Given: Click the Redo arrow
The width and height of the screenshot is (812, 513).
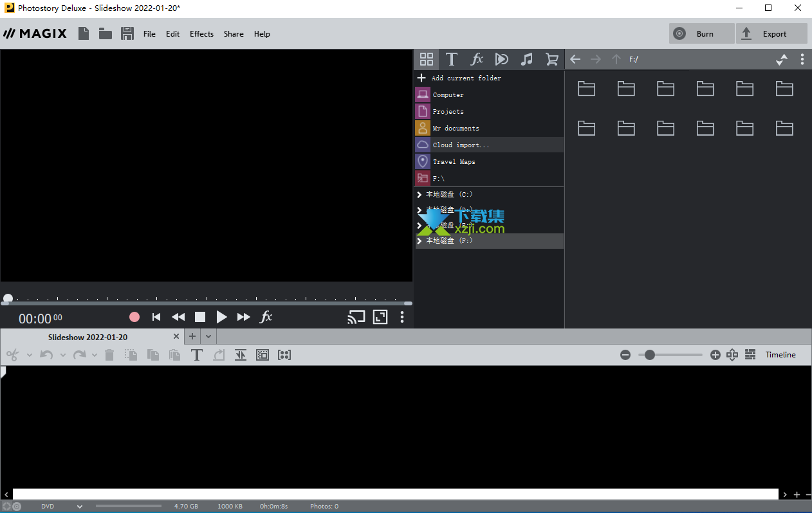Looking at the screenshot, I should [79, 355].
